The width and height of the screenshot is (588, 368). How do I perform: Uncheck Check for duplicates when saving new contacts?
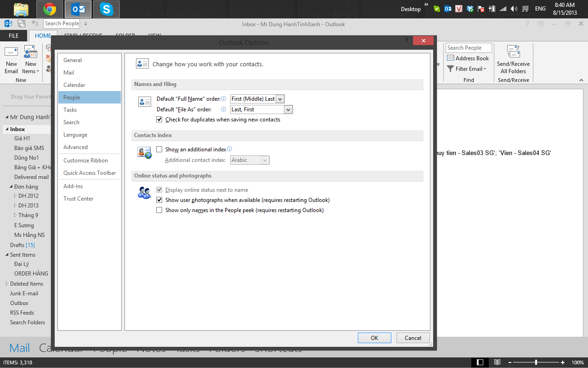point(159,119)
